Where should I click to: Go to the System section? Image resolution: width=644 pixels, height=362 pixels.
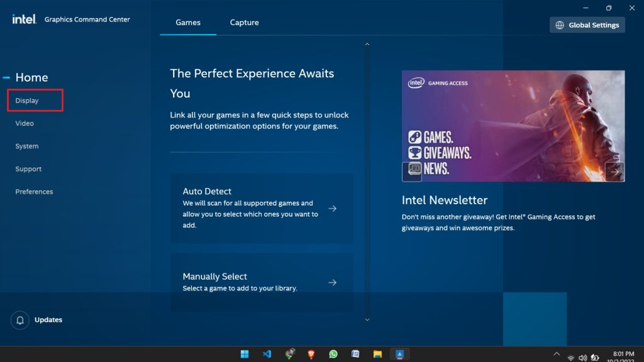pyautogui.click(x=26, y=146)
